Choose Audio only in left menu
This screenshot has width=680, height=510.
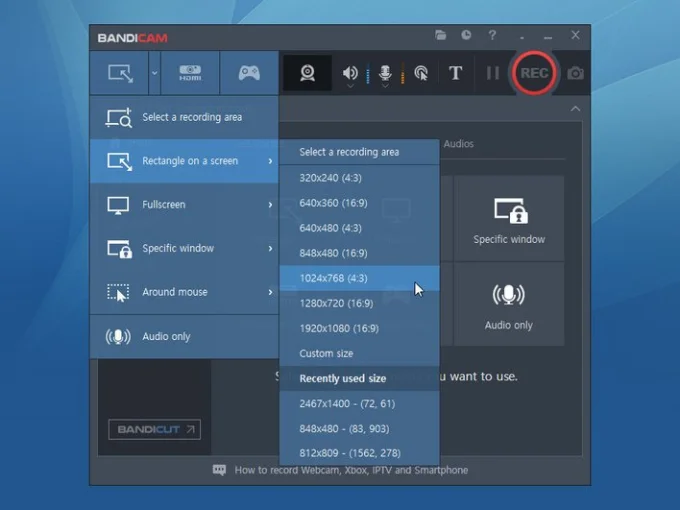pos(184,337)
